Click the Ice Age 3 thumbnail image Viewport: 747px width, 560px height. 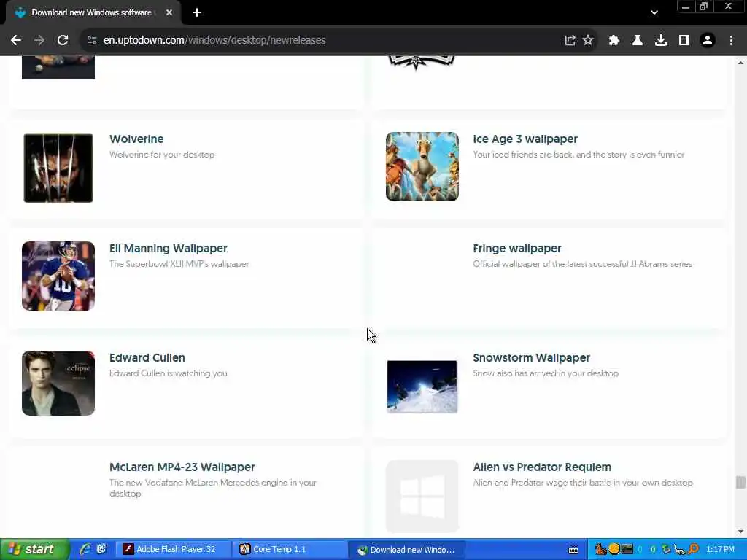point(422,167)
